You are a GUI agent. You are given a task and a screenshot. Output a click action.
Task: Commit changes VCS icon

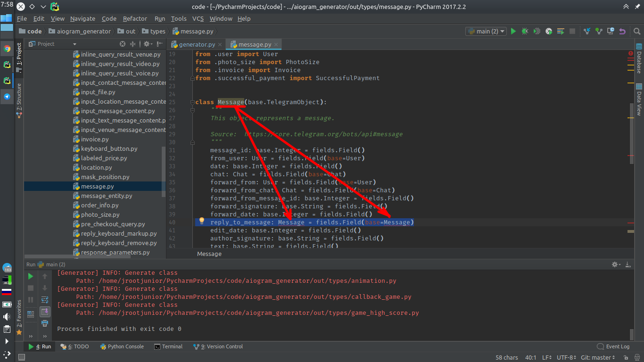[x=599, y=31]
